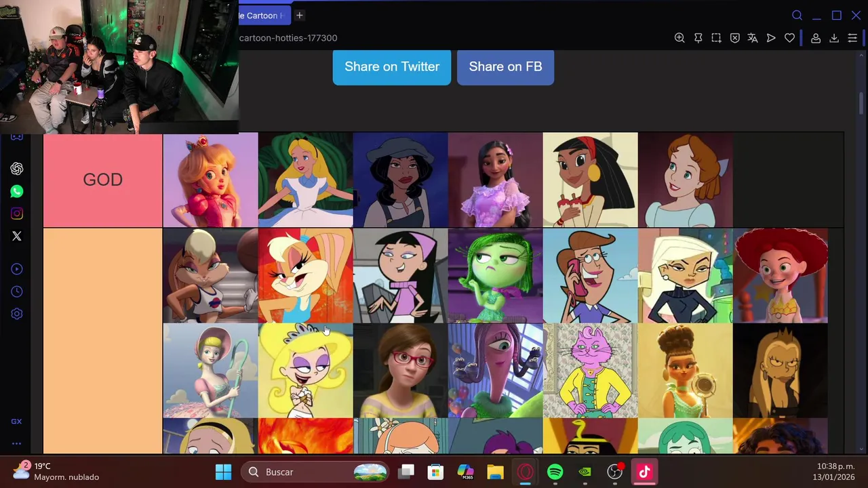
Task: Click the address bar URL 'cartoon-hotties-177300'
Action: coord(288,38)
